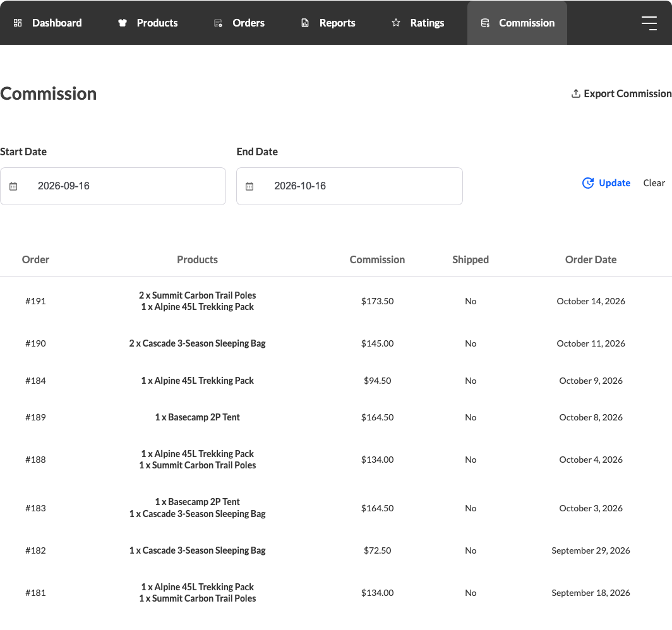
Task: Select the Commission tab
Action: [517, 23]
